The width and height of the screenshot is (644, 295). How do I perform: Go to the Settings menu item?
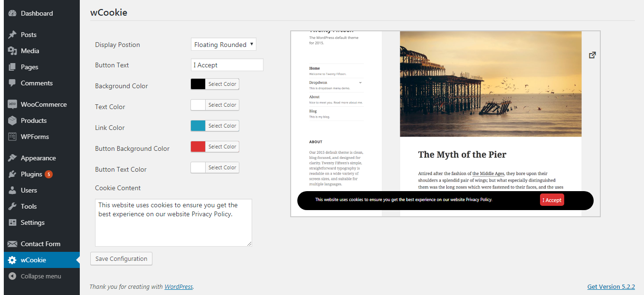(32, 222)
